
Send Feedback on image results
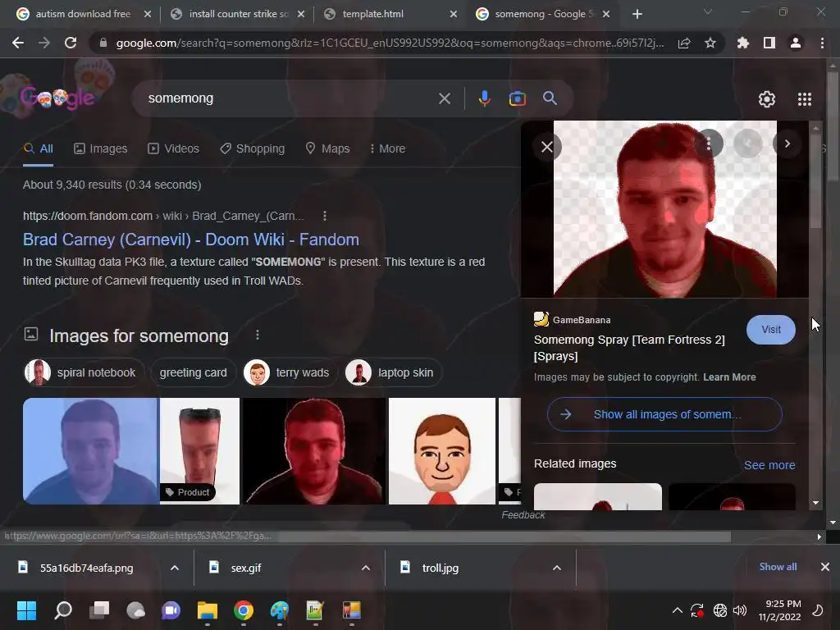point(523,515)
